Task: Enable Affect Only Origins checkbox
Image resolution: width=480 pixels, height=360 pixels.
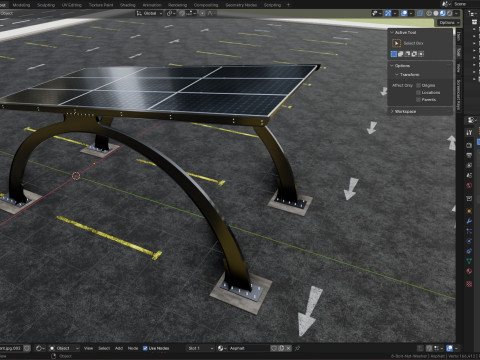Action: 418,85
